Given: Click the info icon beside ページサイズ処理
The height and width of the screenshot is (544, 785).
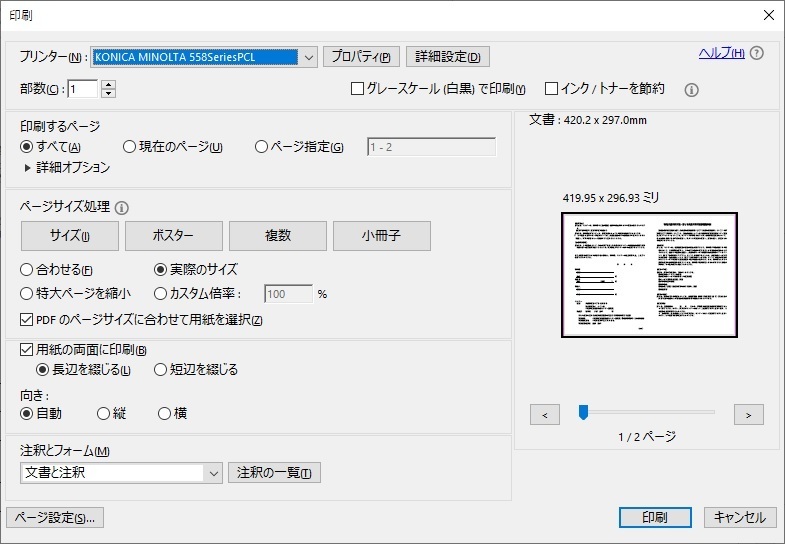Looking at the screenshot, I should click(122, 208).
